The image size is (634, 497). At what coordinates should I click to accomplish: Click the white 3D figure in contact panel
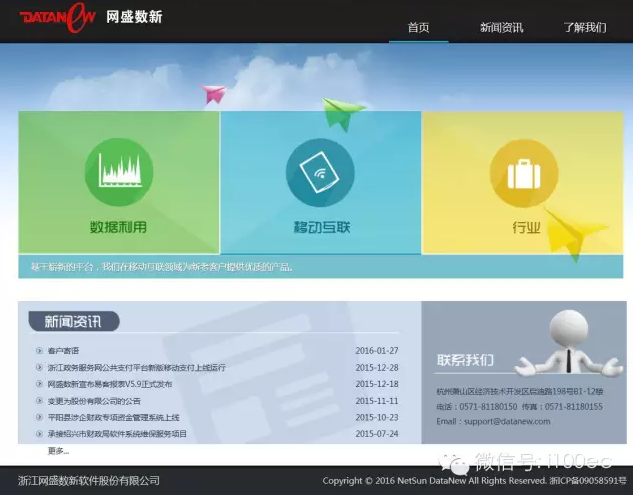coord(568,343)
